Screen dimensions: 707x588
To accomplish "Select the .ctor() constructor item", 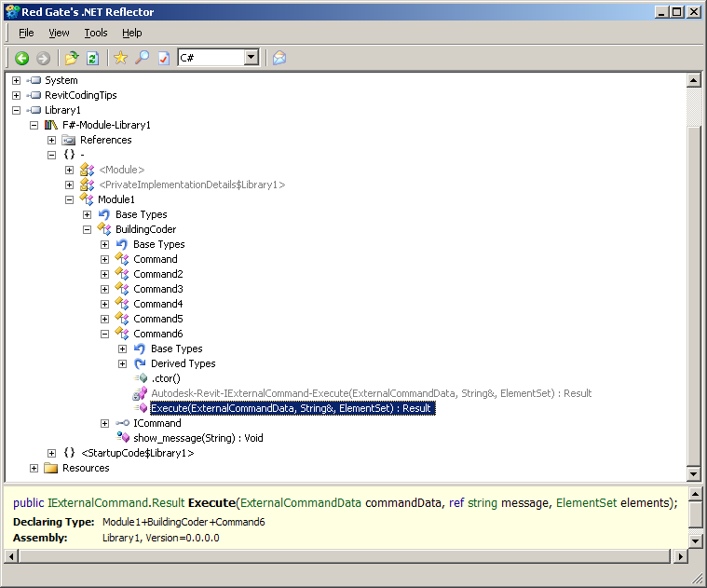I will click(x=166, y=378).
